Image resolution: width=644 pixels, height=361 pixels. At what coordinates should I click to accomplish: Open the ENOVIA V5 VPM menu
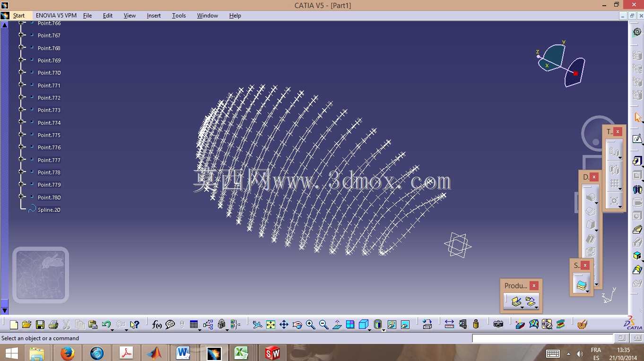click(x=56, y=16)
